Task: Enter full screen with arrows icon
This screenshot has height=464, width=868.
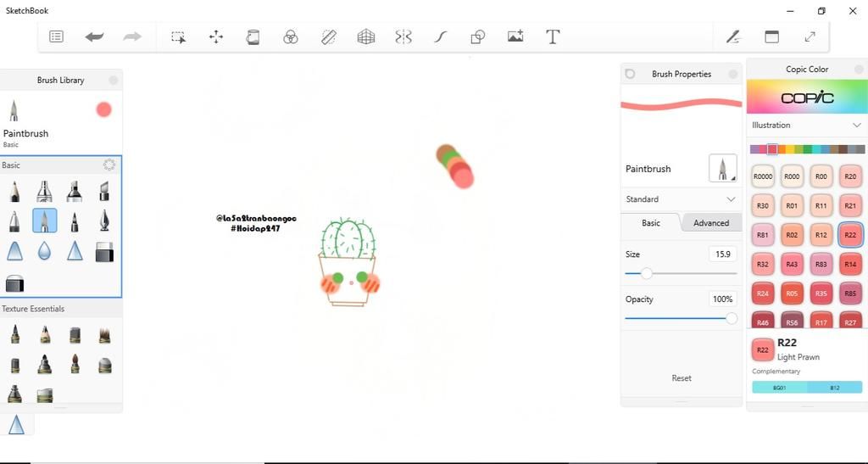Action: pos(810,36)
